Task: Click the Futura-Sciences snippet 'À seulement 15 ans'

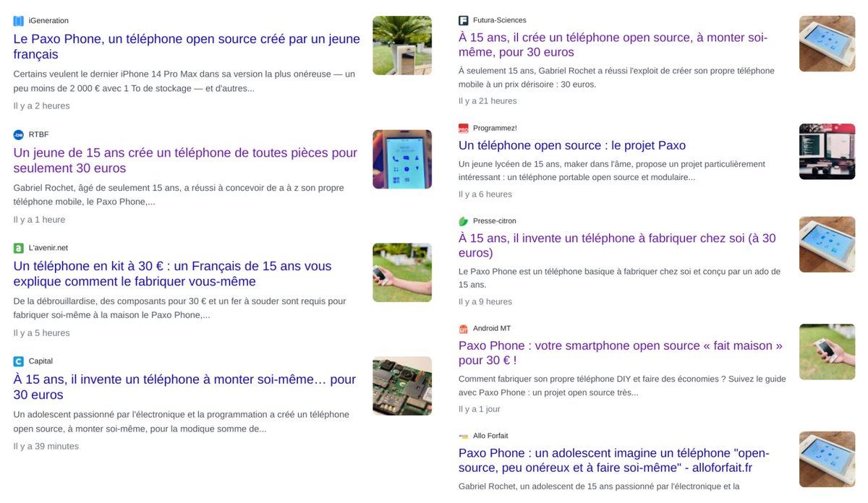Action: pyautogui.click(x=616, y=78)
